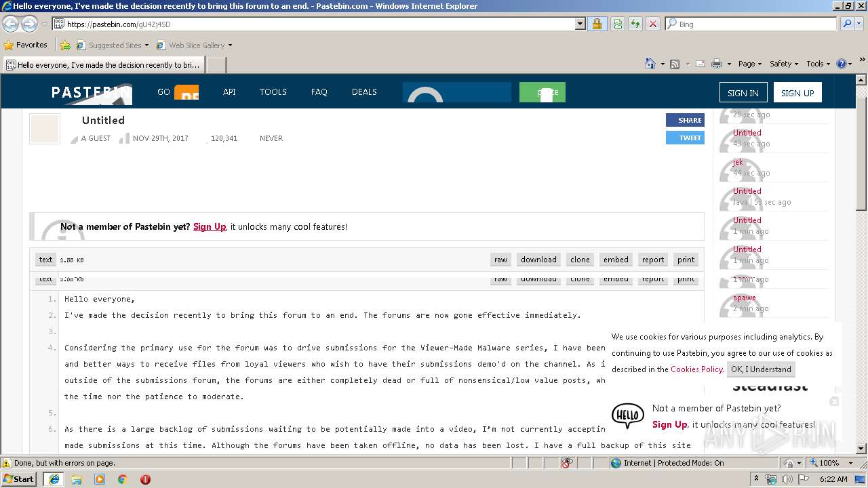Open search provider dropdown next to magnifier
This screenshot has width=868, height=488.
(x=860, y=24)
